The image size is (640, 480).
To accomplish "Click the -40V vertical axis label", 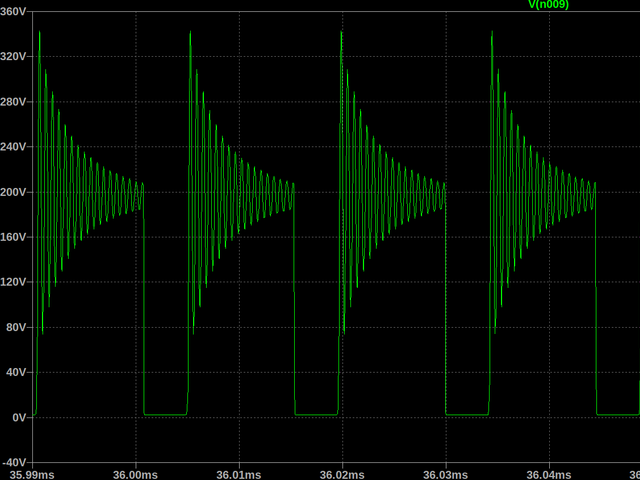I will [x=15, y=462].
